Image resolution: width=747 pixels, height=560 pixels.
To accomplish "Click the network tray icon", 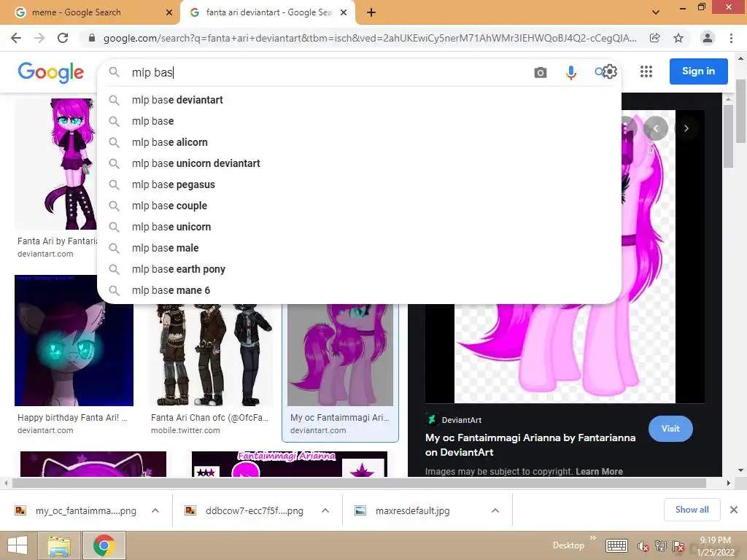I will pos(661,546).
